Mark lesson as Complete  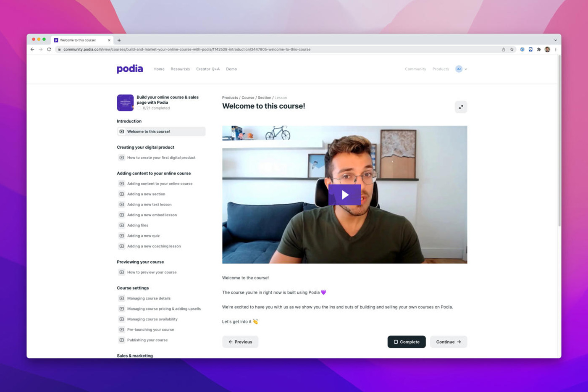(x=406, y=342)
